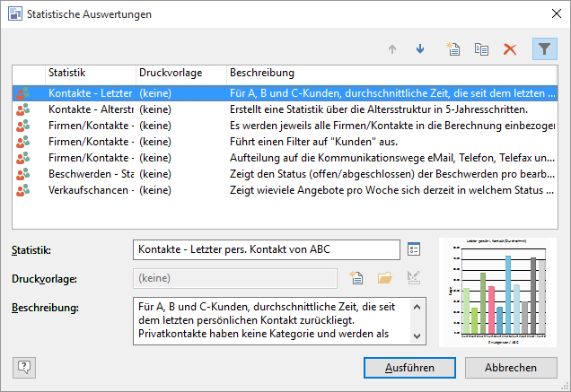The height and width of the screenshot is (392, 571).
Task: Create new Druckvorlage with the new-document icon
Action: point(356,278)
